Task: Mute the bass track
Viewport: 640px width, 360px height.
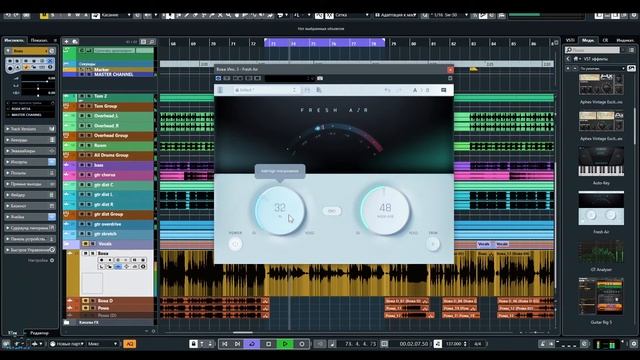Action: click(82, 165)
